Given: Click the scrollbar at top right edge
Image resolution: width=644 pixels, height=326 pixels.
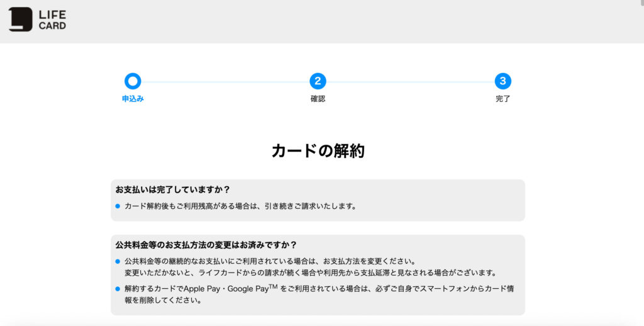Looking at the screenshot, I should 641,3.
